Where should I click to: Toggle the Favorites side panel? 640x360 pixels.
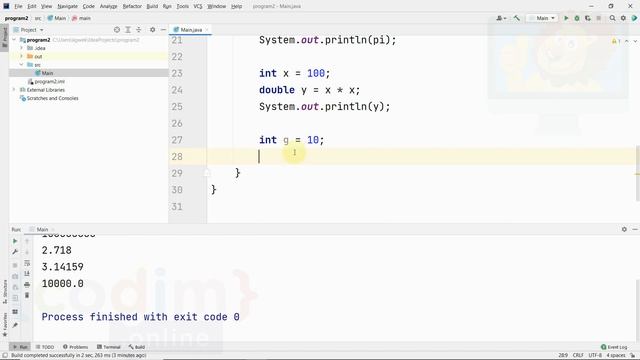[5, 324]
